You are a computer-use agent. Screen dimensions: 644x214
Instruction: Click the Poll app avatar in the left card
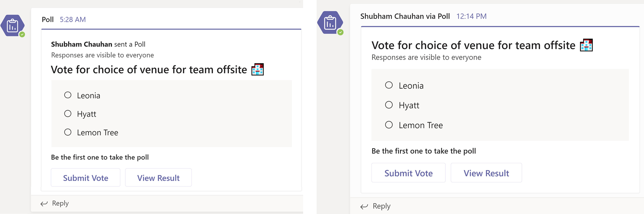(x=12, y=26)
